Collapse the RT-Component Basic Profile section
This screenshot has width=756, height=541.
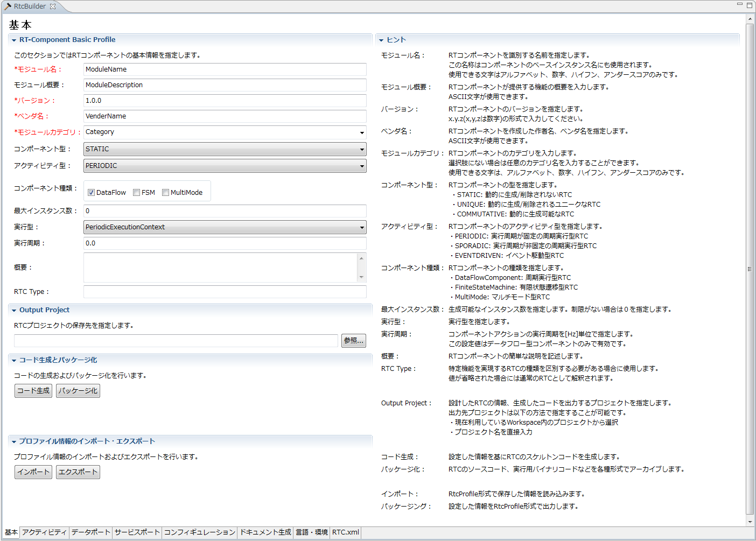tap(14, 40)
